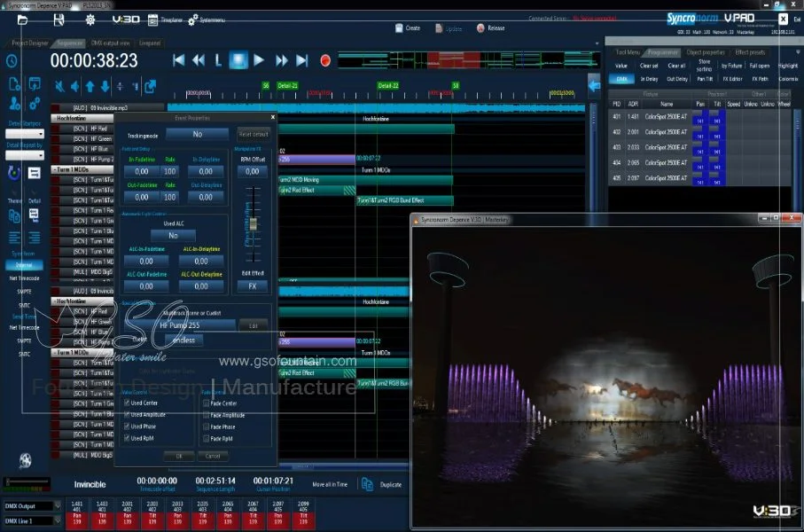
Task: Stop the sequence playback
Action: point(238,60)
